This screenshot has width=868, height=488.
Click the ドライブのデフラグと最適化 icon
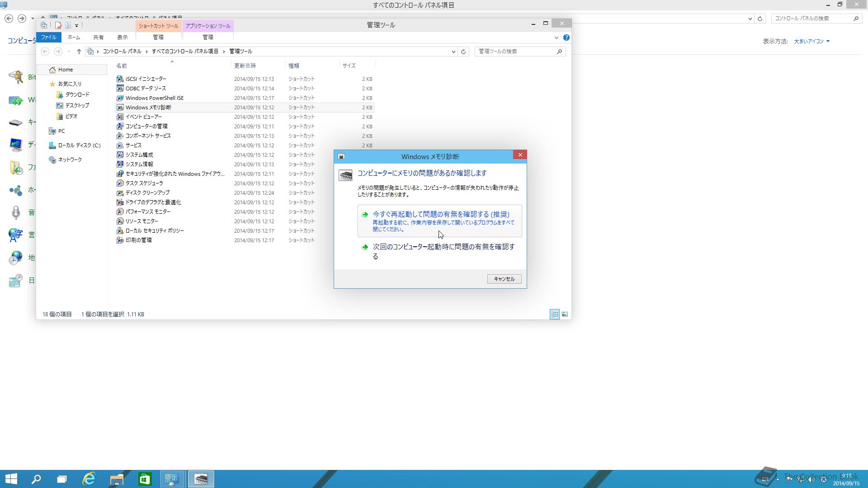tap(120, 202)
